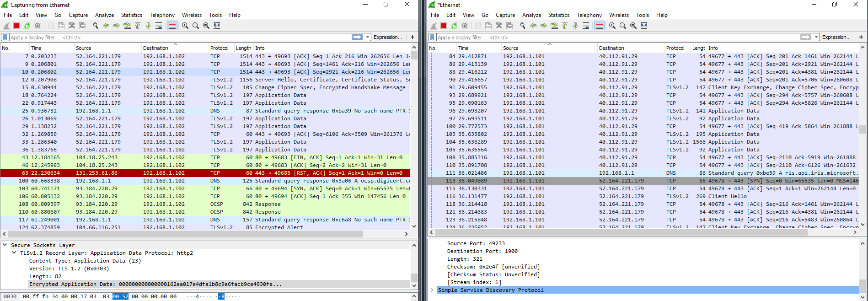Stop capture in the *Ethernet window

(x=444, y=26)
